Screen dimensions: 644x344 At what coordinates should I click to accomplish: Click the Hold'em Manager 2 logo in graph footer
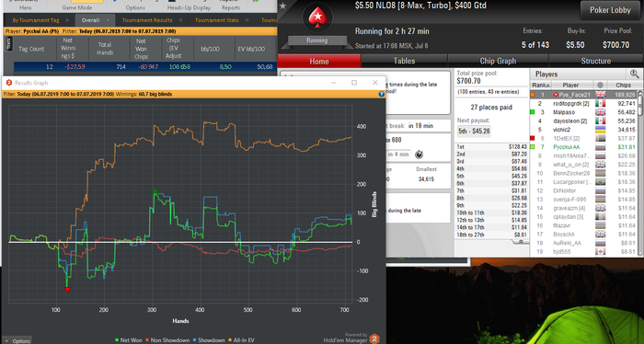click(374, 338)
